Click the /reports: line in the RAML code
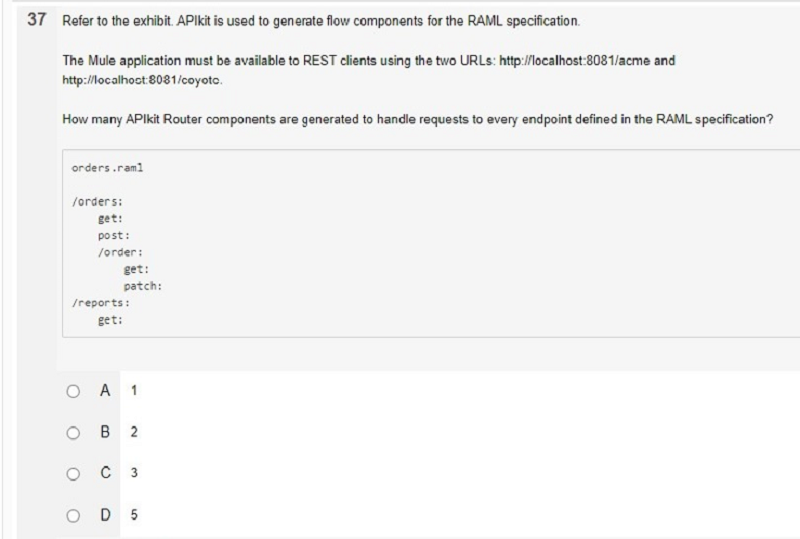This screenshot has width=800, height=539. click(x=101, y=303)
